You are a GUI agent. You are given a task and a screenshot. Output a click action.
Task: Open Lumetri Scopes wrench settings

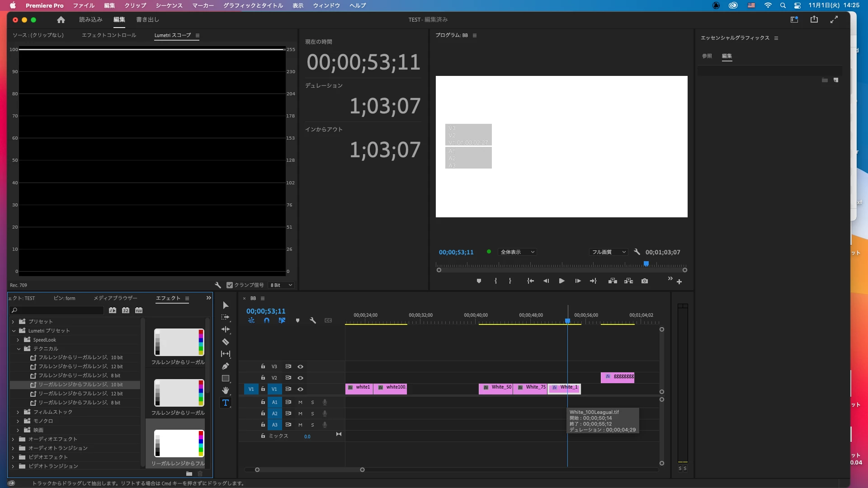coord(218,285)
